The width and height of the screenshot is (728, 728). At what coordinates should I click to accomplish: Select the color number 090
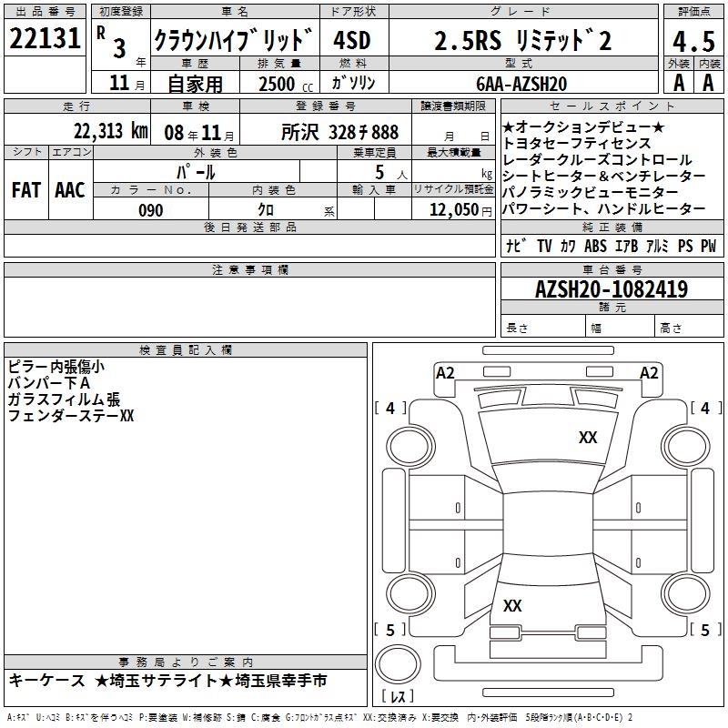[x=151, y=210]
